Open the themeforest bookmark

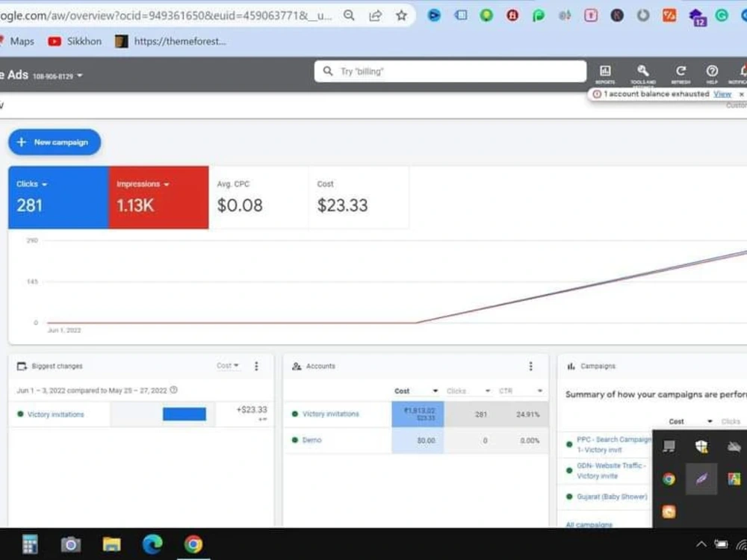(170, 41)
